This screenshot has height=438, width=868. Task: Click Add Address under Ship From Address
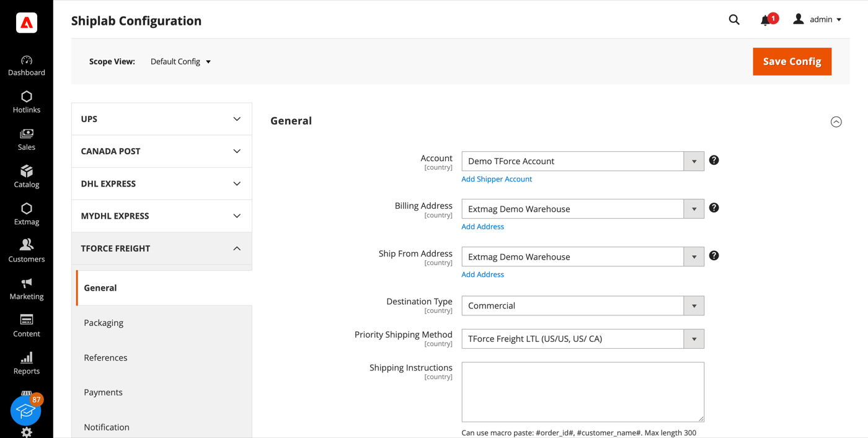coord(482,274)
